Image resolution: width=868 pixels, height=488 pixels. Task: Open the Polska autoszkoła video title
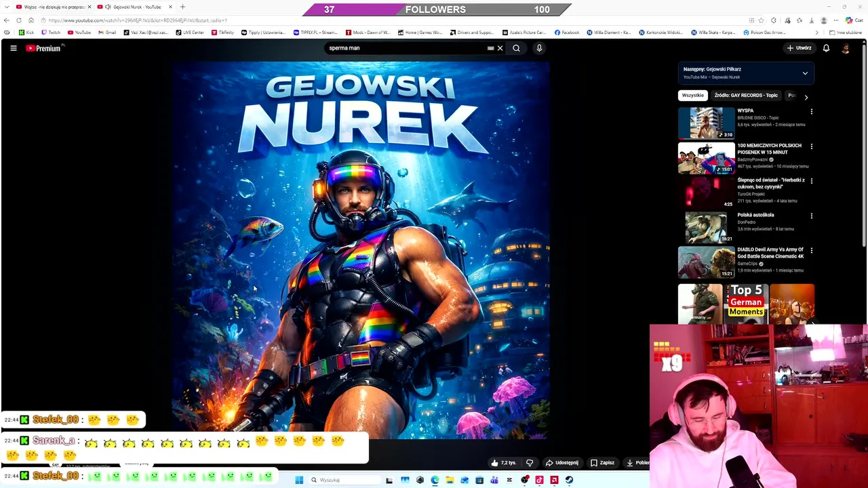pyautogui.click(x=755, y=215)
